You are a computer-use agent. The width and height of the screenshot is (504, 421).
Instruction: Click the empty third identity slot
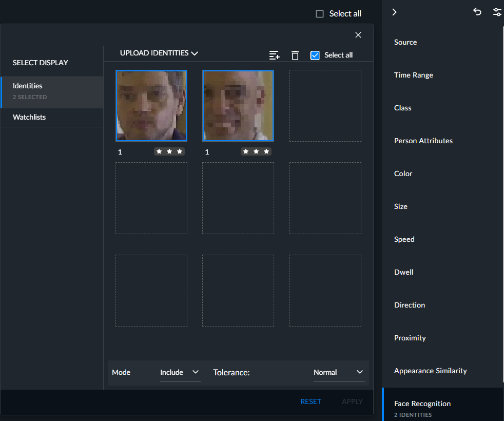325,106
